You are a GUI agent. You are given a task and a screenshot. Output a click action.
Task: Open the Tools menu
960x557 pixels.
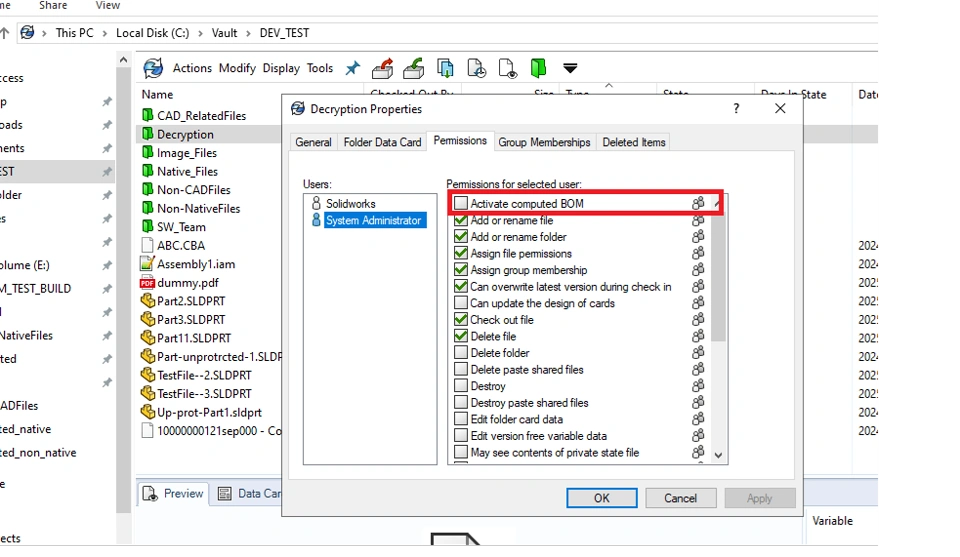click(x=320, y=68)
